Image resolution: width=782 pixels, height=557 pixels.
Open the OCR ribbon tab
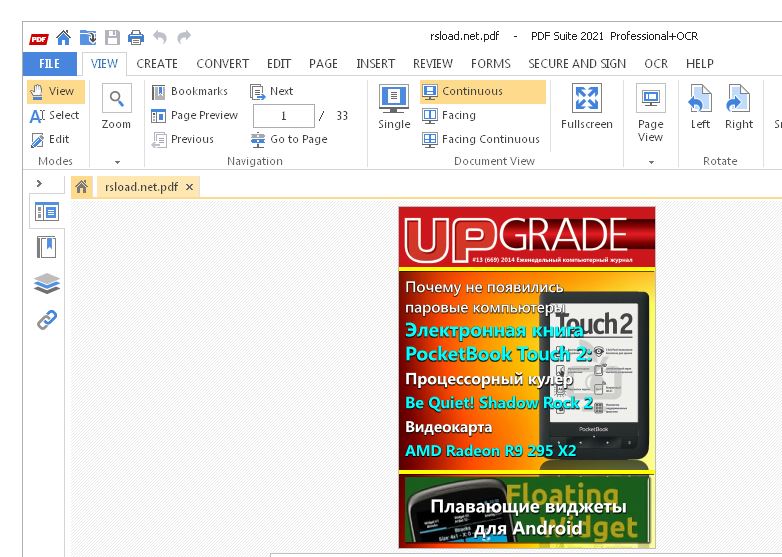(x=656, y=64)
